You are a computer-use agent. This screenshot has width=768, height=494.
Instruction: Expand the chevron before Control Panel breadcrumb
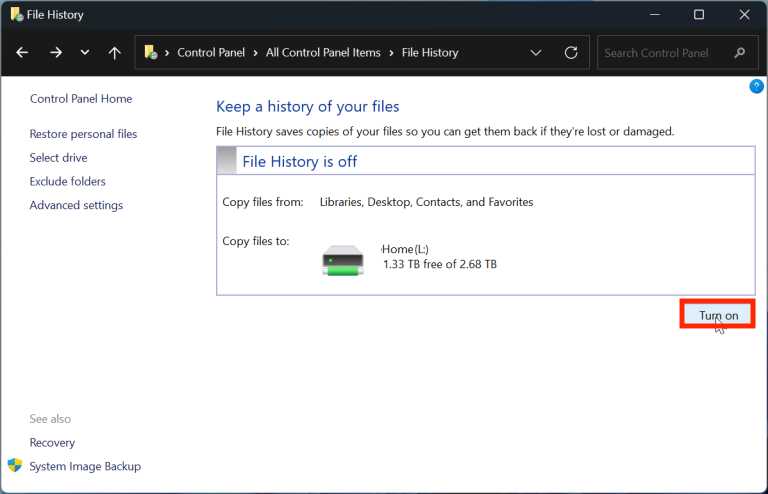tap(167, 53)
